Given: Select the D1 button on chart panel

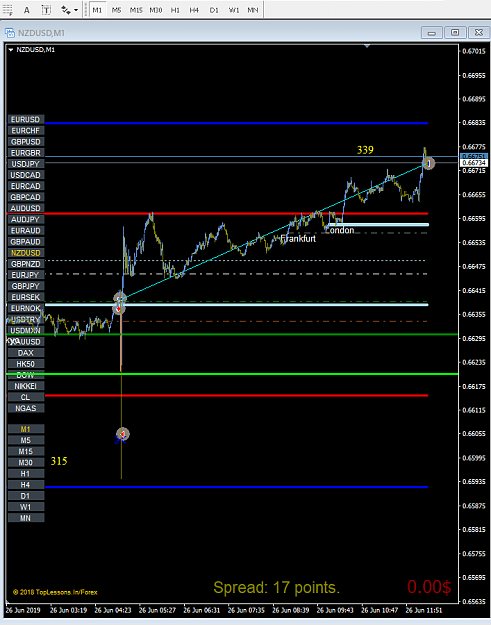Looking at the screenshot, I should (26, 496).
